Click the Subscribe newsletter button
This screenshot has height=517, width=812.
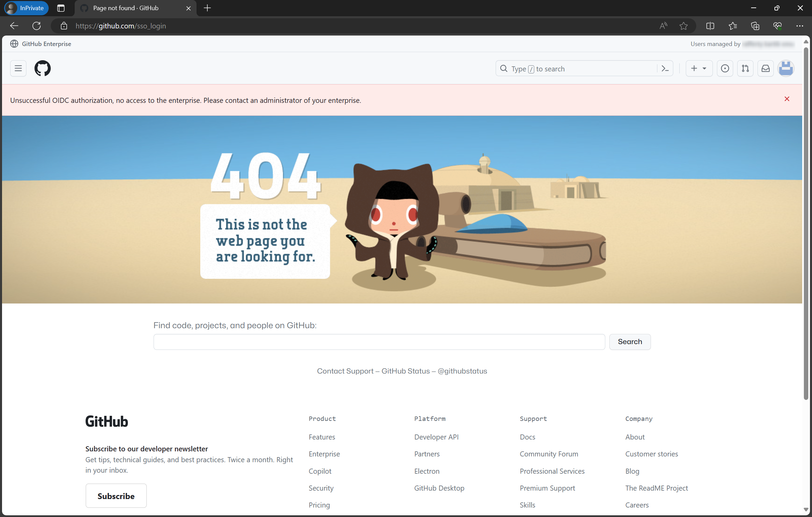[116, 496]
